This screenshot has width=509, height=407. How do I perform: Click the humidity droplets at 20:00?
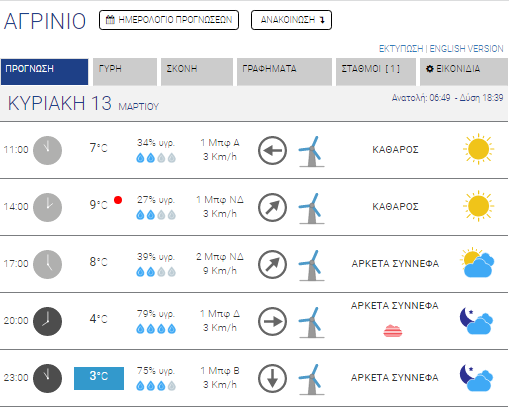156,329
